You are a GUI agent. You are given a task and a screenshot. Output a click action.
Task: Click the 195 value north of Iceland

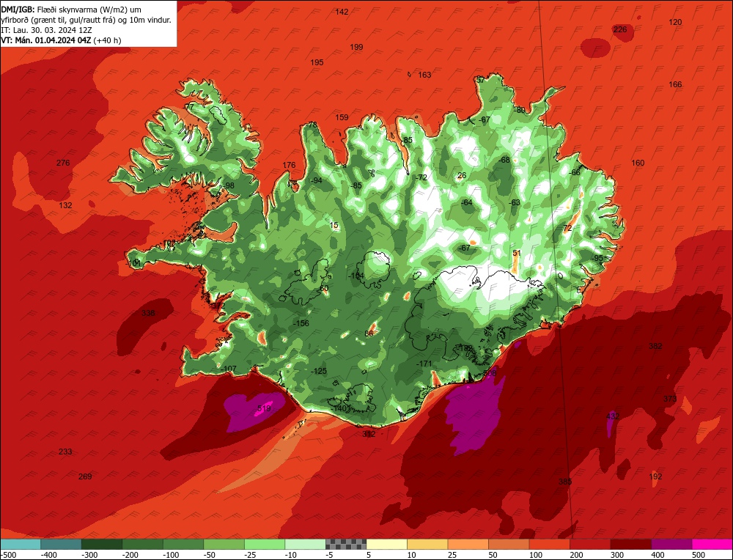point(317,62)
